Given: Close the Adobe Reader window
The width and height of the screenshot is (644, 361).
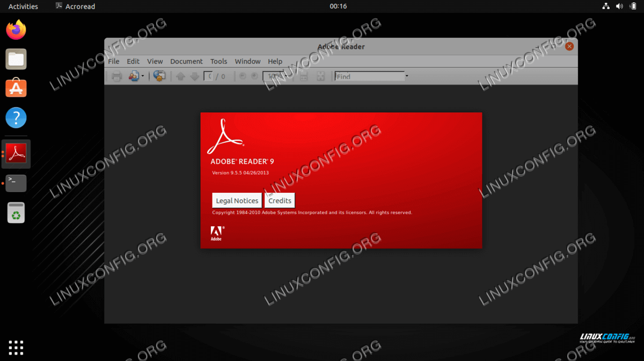Looking at the screenshot, I should [x=569, y=46].
